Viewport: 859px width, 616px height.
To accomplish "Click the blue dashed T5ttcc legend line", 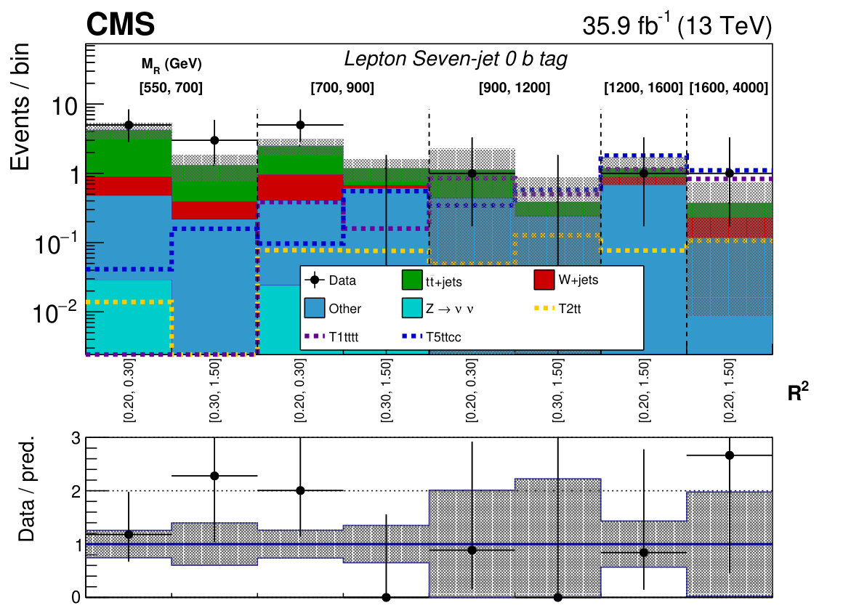I will click(x=412, y=336).
